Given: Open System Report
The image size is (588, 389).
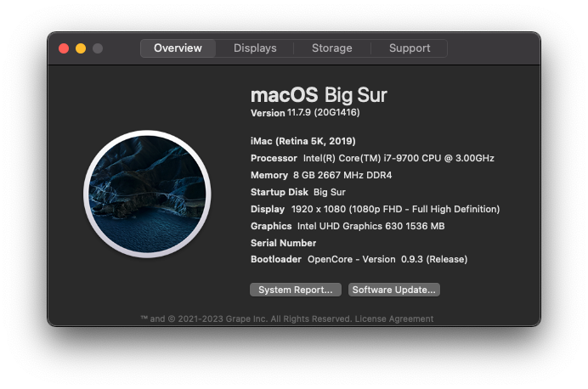Looking at the screenshot, I should click(296, 290).
